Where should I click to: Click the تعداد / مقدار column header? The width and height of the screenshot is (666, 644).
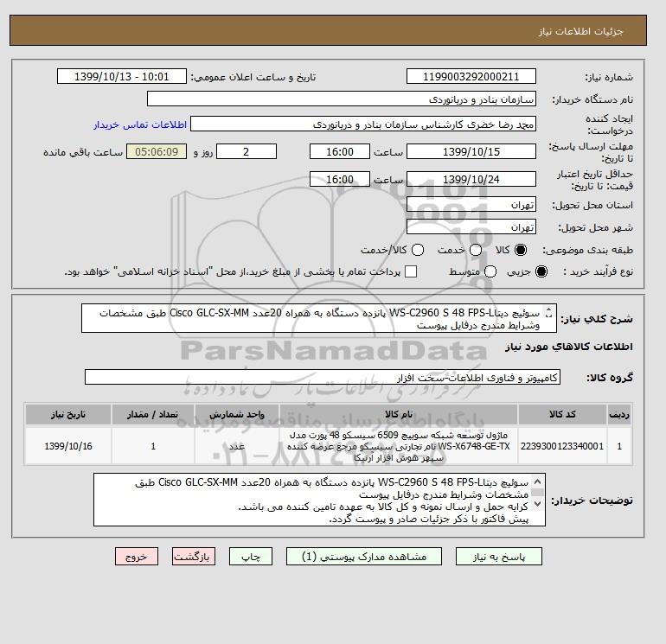click(153, 414)
